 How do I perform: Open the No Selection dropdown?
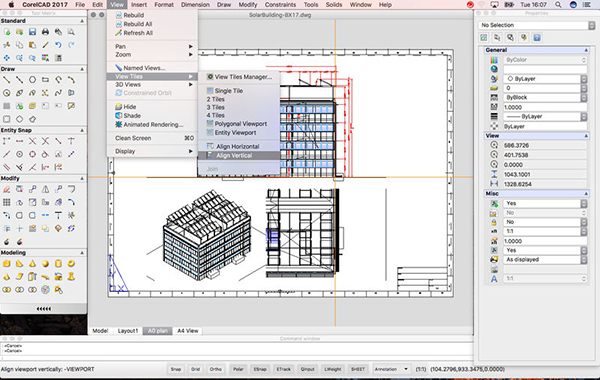pyautogui.click(x=536, y=25)
